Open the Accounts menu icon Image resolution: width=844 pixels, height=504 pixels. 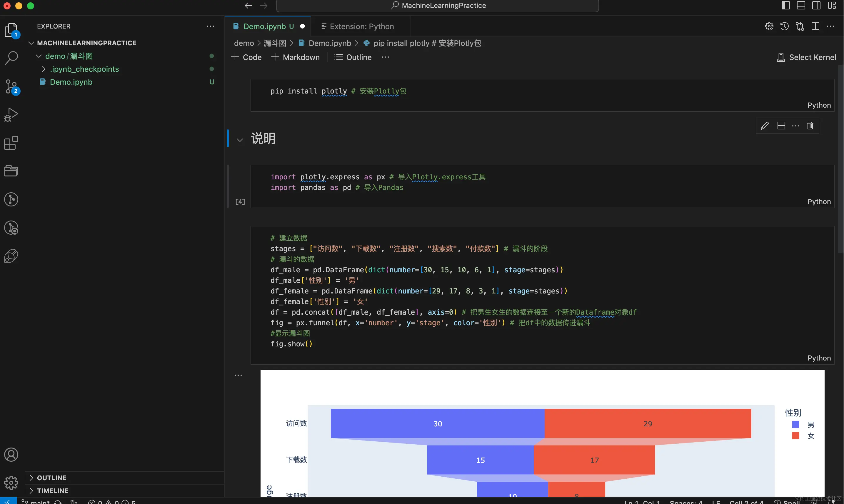click(11, 454)
